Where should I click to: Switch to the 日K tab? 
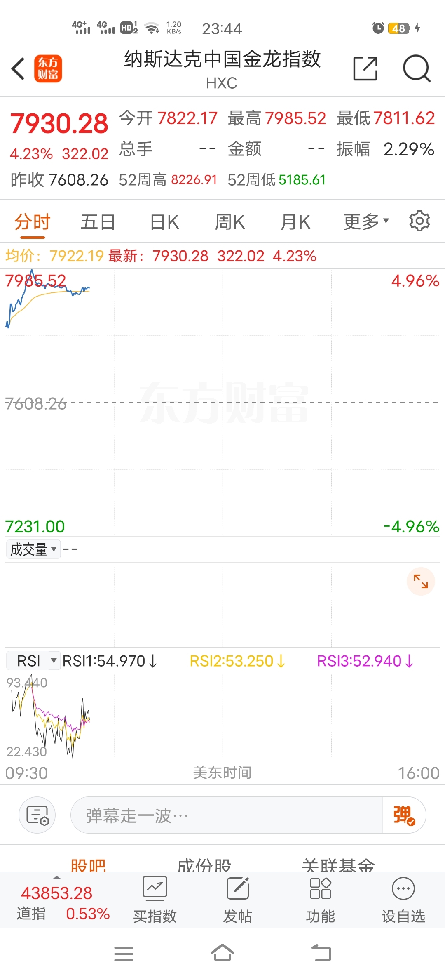[x=164, y=222]
